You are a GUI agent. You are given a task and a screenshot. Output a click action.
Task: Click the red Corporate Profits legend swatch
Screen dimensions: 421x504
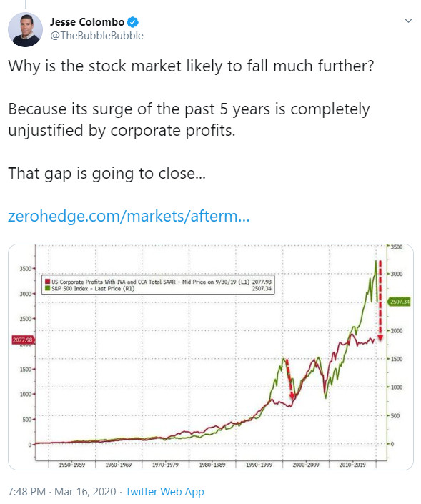48,282
